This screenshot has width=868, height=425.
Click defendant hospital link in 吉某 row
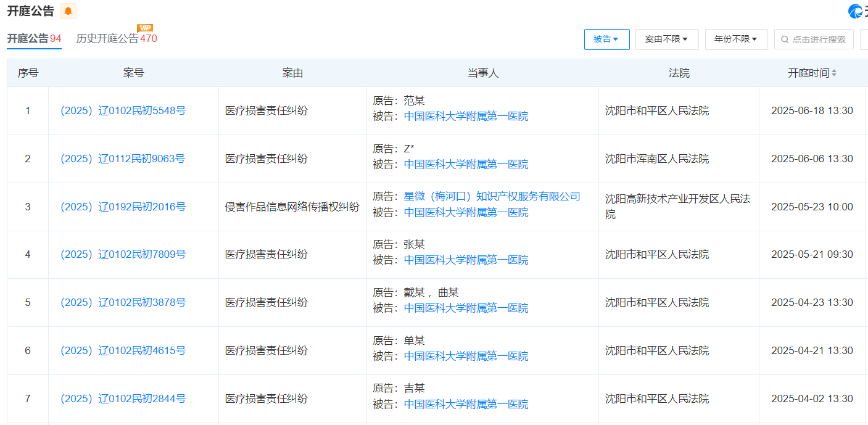pyautogui.click(x=466, y=405)
